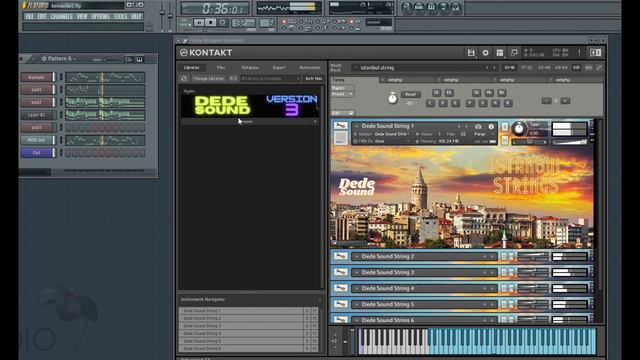The width and height of the screenshot is (640, 360).
Task: Click the Tune knob on String 1
Action: point(519,129)
